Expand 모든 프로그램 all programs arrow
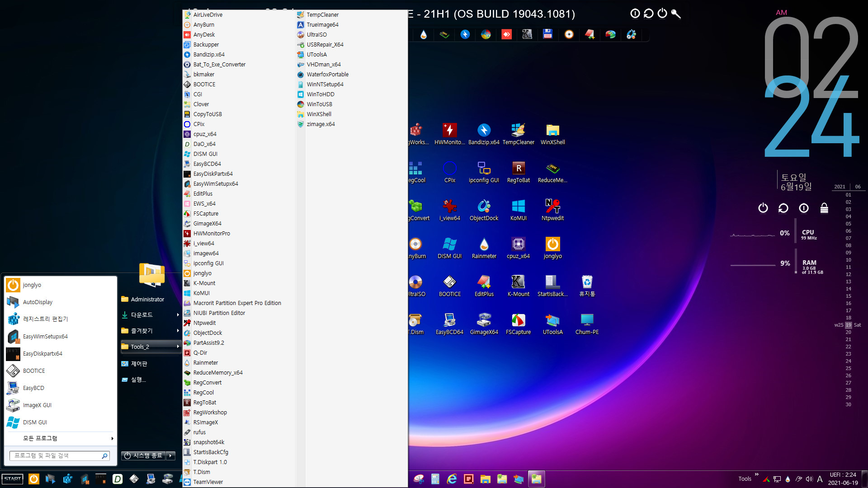868x488 pixels. tap(112, 438)
